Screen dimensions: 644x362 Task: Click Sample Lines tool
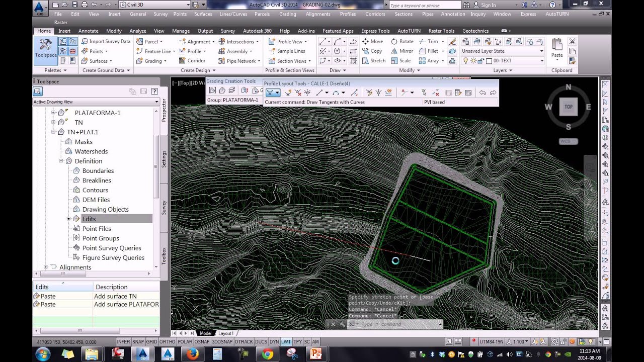[287, 51]
